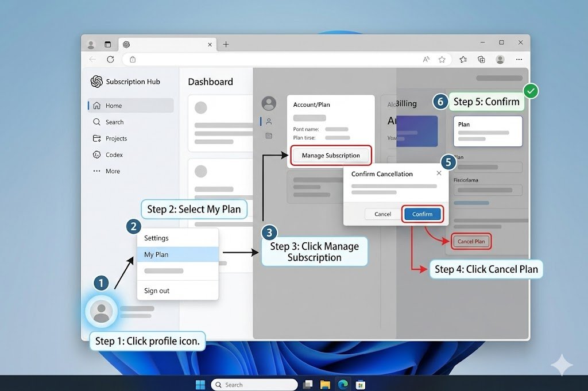Select the person icon in settings panel

click(x=269, y=121)
